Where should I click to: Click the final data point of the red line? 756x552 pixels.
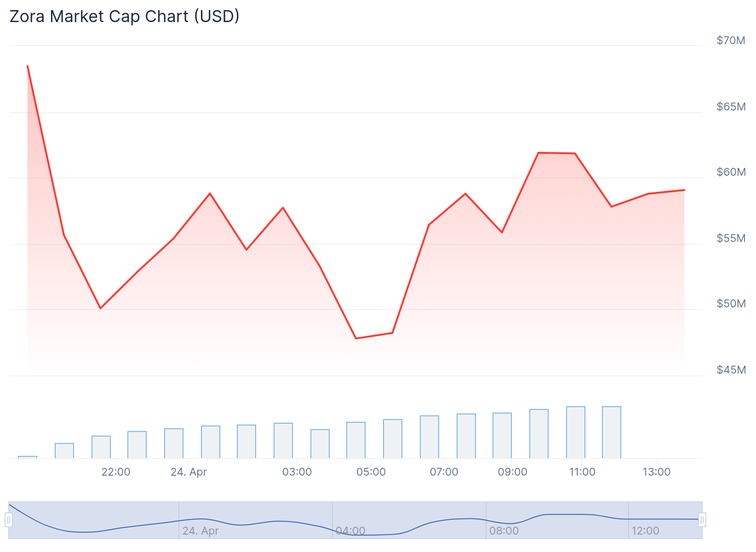[x=684, y=190]
